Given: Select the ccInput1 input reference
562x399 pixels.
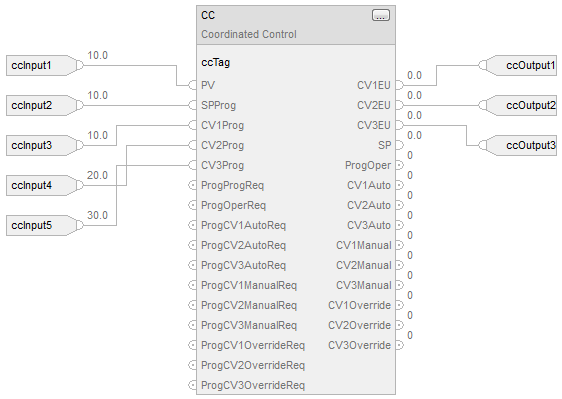Looking at the screenshot, I should pyautogui.click(x=44, y=66).
